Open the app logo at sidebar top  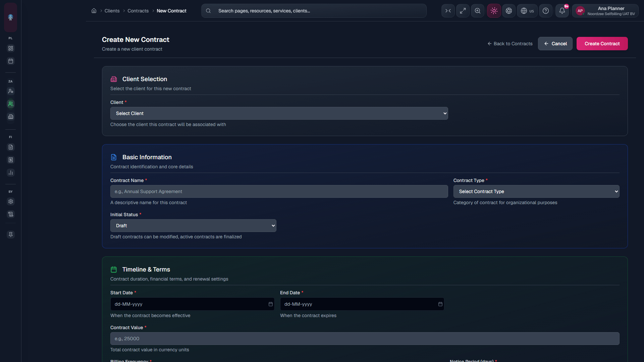coord(10,17)
